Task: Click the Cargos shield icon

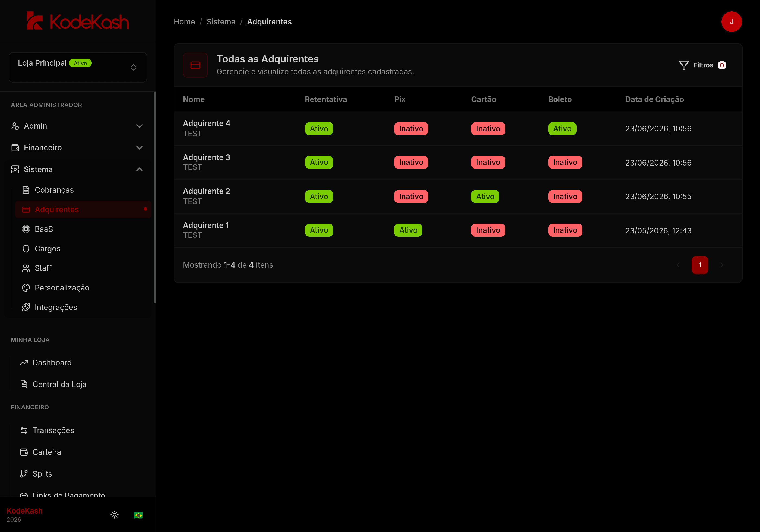Action: tap(26, 249)
